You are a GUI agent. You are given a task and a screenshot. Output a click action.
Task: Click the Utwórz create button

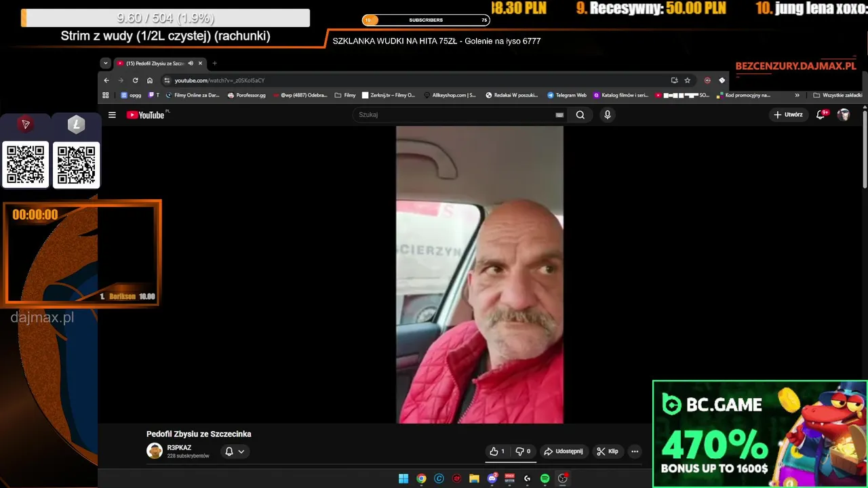[788, 115]
